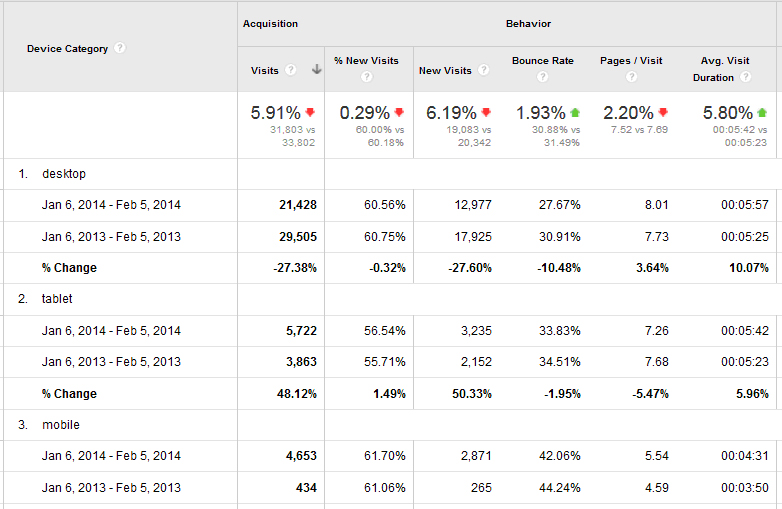Click red down arrow next to 2.20%
Image resolution: width=782 pixels, height=509 pixels.
[x=663, y=113]
